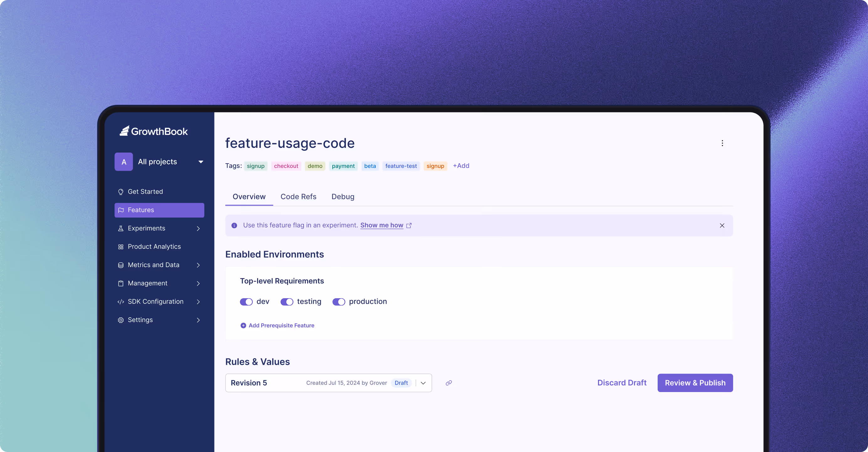Viewport: 868px width, 452px height.
Task: Open the Show me how link
Action: 382,225
